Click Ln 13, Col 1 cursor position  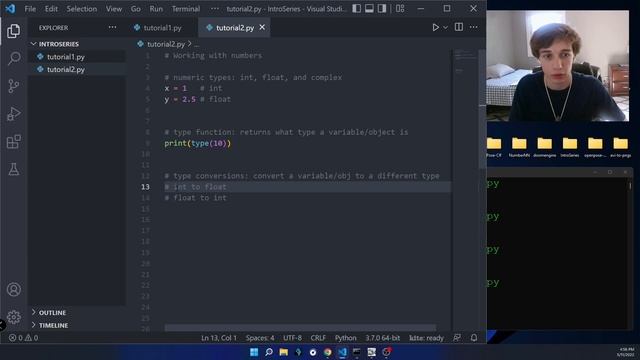pyautogui.click(x=219, y=338)
